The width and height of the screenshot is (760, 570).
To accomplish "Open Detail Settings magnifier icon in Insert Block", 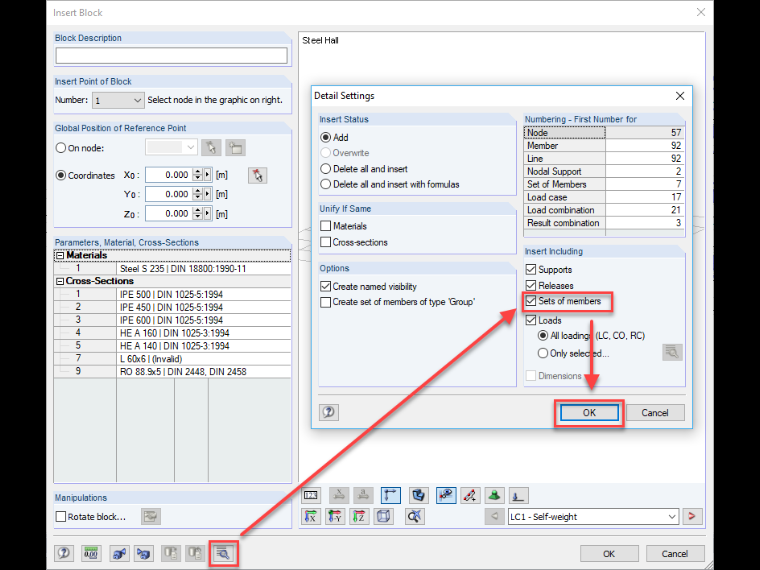I will tap(223, 553).
